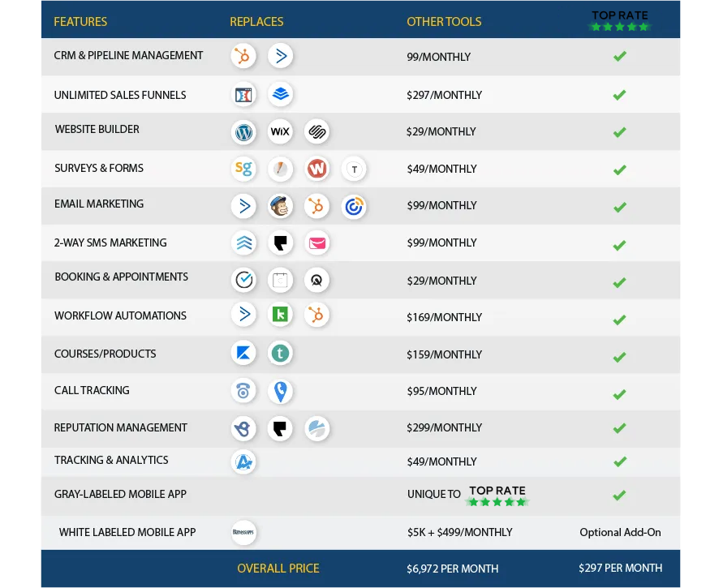The height and width of the screenshot is (588, 706).
Task: Click the 'FEATURES' column header
Action: point(80,22)
